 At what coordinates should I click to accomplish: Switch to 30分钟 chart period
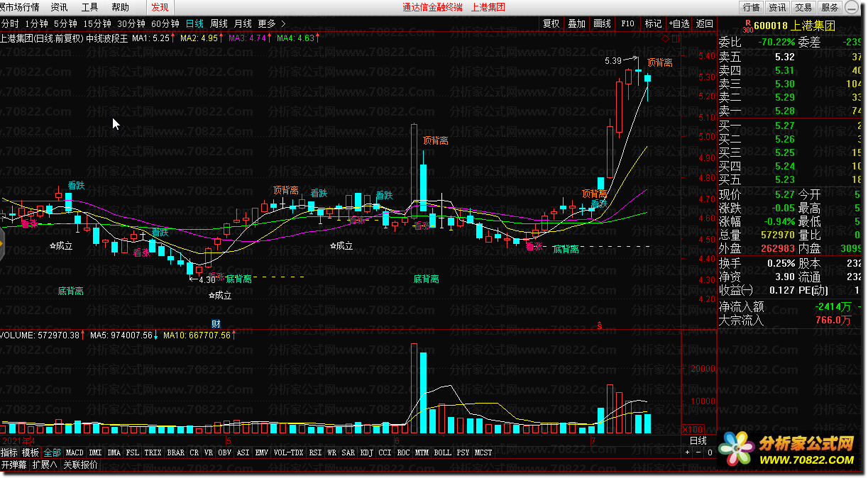131,23
